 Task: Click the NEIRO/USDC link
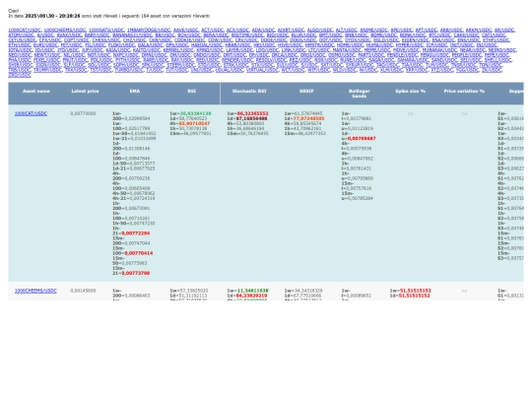coord(502,50)
